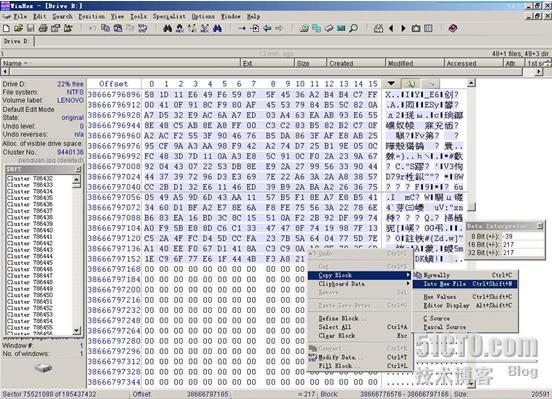Screen dimensions: 552x399
Task: Click the grid table toolbar icon
Action: pos(428,29)
